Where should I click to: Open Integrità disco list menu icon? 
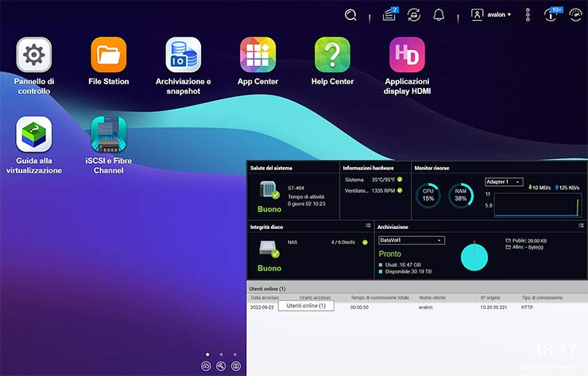[x=368, y=227]
